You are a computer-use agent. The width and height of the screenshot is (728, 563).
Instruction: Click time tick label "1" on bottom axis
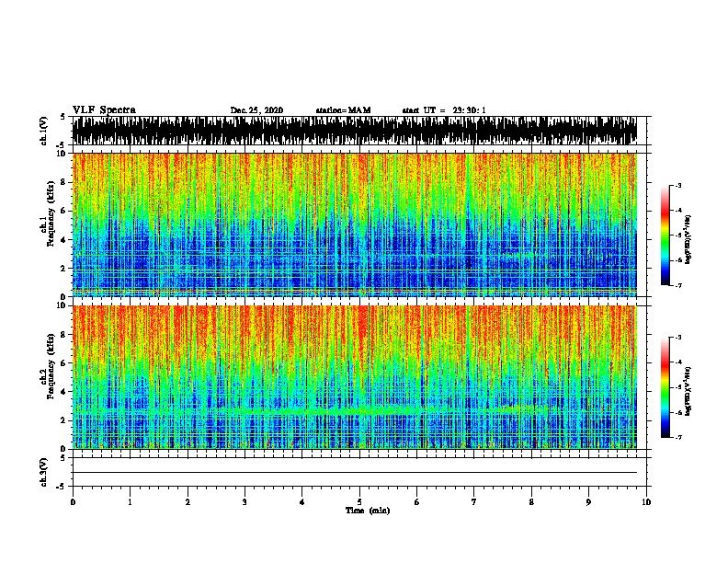[x=130, y=502]
